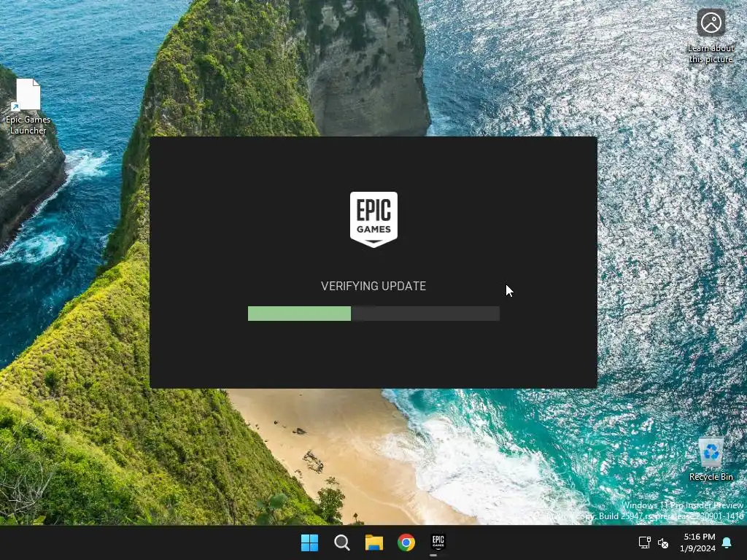Screen dimensions: 747x560
Task: Click the VERIFYING UPDATE status text
Action: pos(373,286)
